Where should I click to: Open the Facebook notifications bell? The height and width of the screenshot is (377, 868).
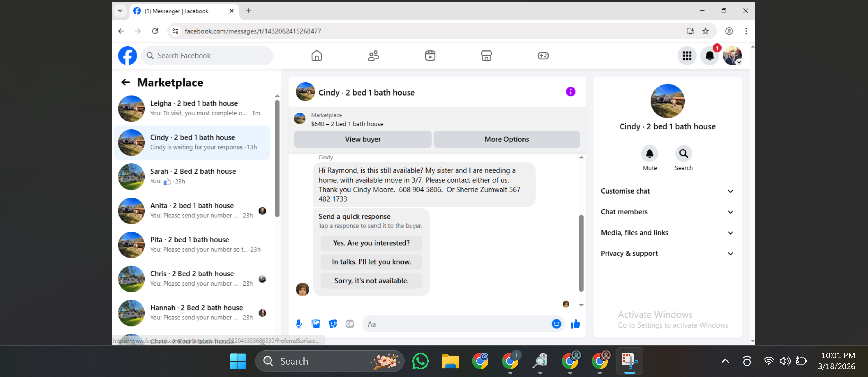coord(710,56)
